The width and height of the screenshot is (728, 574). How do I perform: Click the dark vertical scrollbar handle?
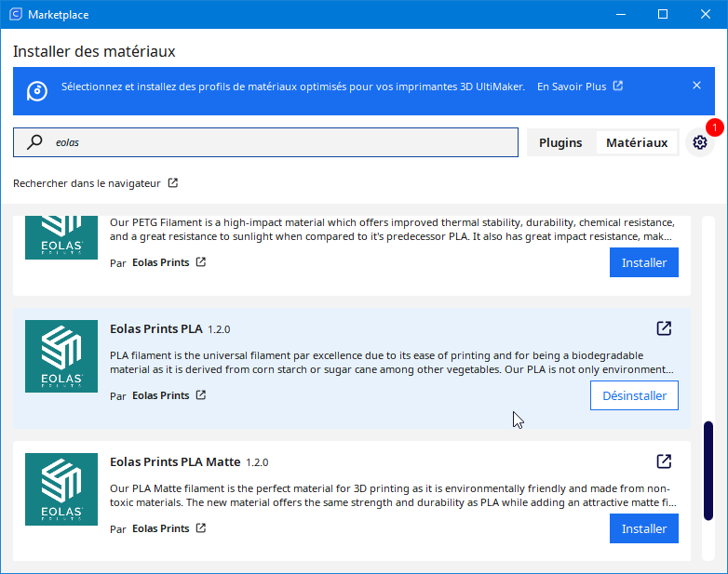(x=708, y=471)
